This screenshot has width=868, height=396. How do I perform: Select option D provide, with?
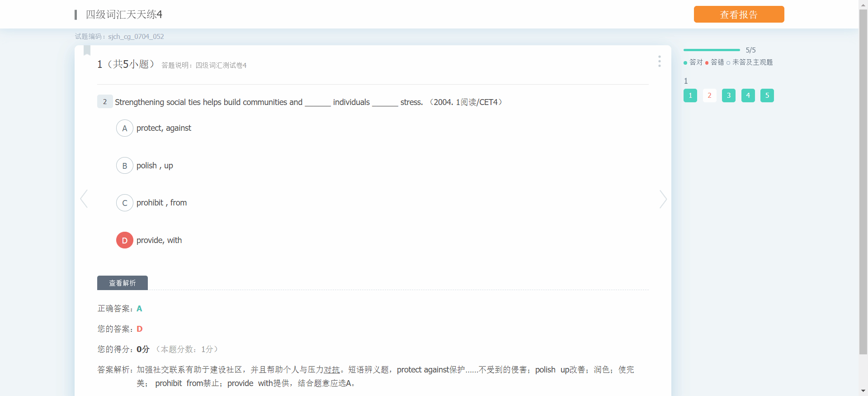tap(125, 240)
